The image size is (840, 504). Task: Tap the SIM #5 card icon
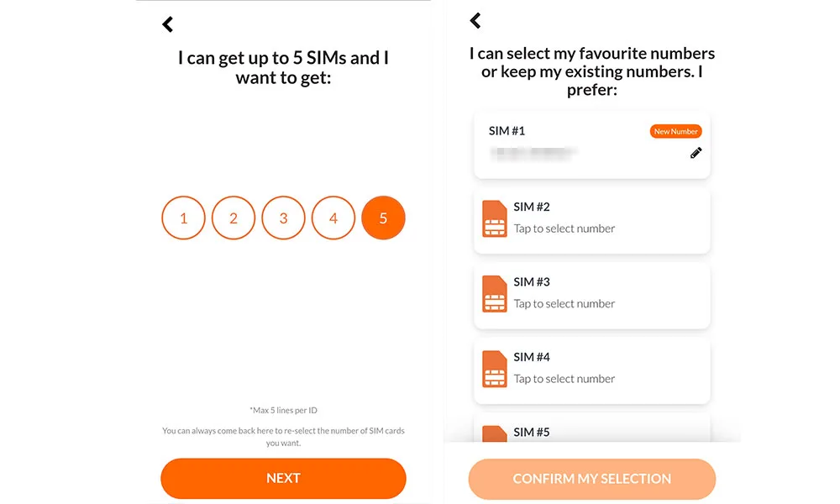click(x=495, y=433)
